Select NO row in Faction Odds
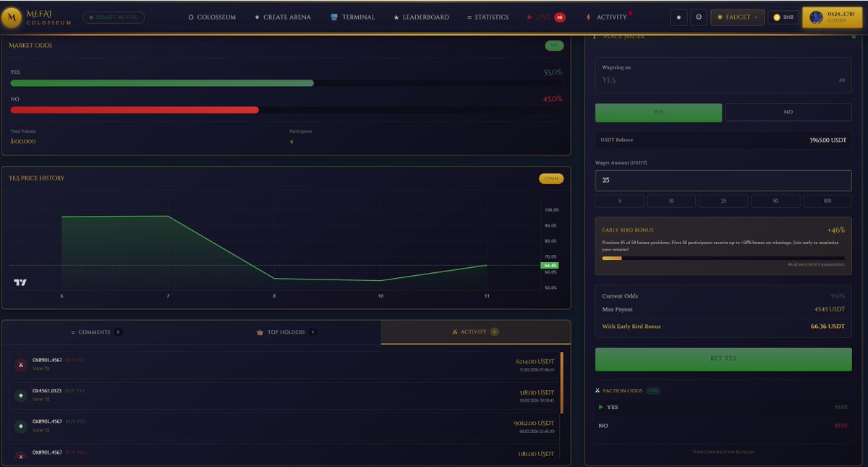The image size is (868, 467). click(723, 426)
